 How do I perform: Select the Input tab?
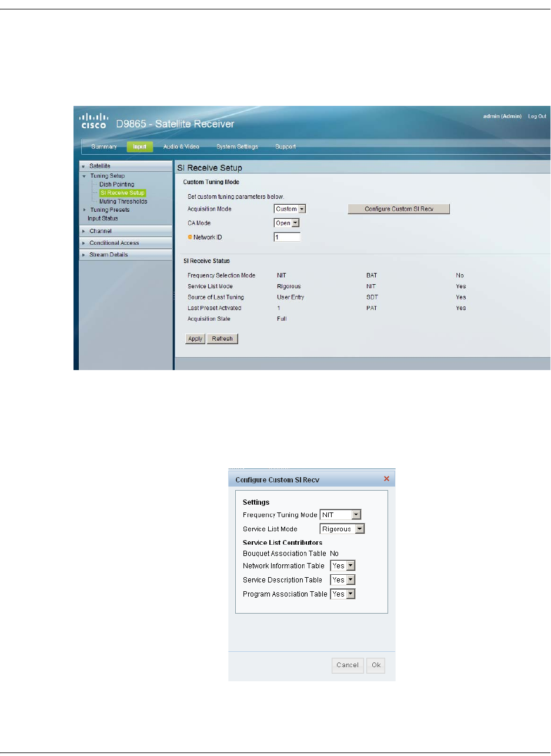(x=139, y=146)
